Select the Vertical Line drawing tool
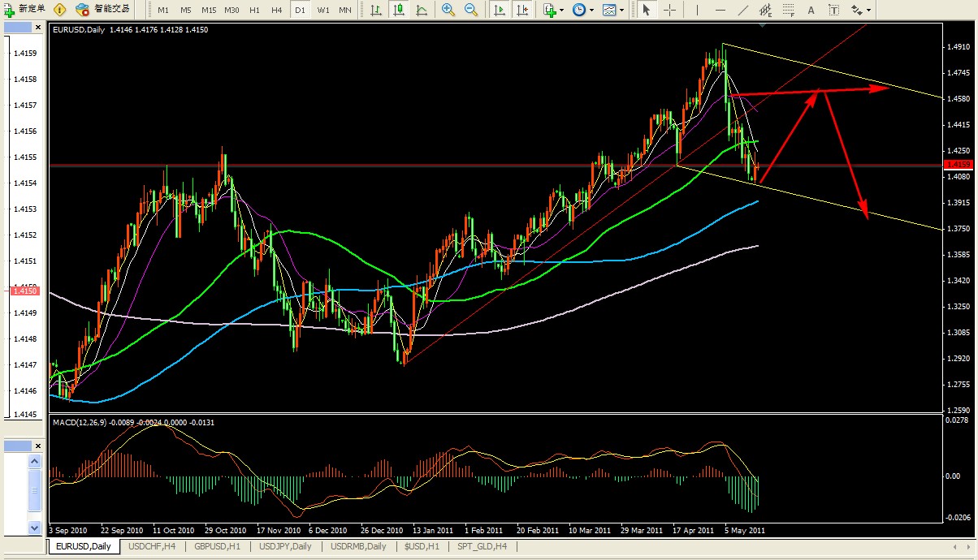 697,10
